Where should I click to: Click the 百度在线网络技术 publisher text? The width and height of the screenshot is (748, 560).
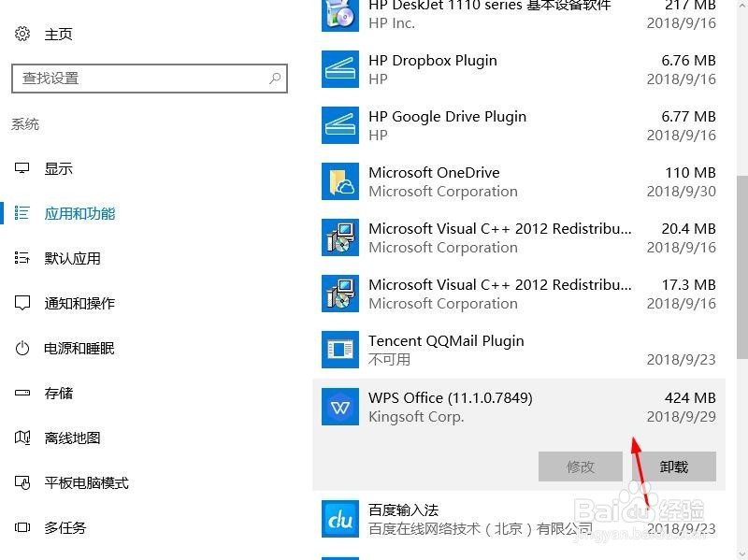click(x=481, y=528)
